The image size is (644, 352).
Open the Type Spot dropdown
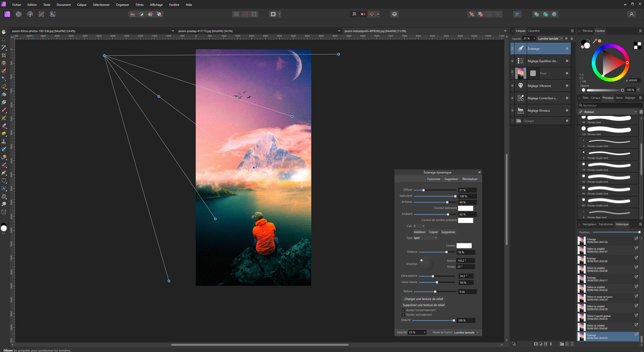tap(425, 238)
